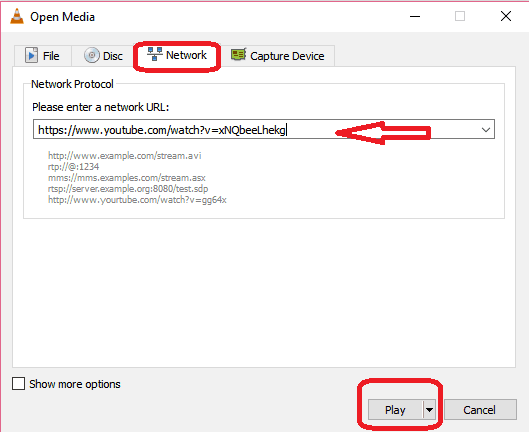Click the disabled maximize button
The height and width of the screenshot is (432, 529).
(460, 16)
